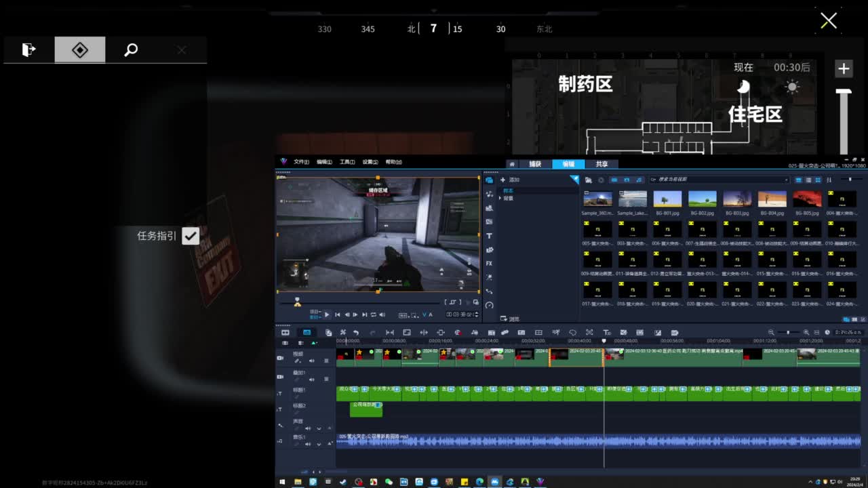Jump to the start of the preview
The height and width of the screenshot is (488, 868).
click(337, 314)
